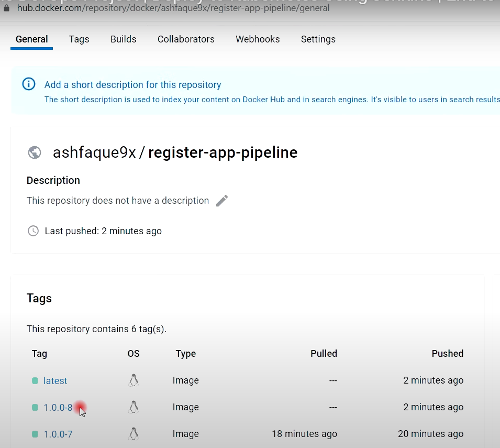
Task: Open the Webhooks tab
Action: click(x=258, y=39)
